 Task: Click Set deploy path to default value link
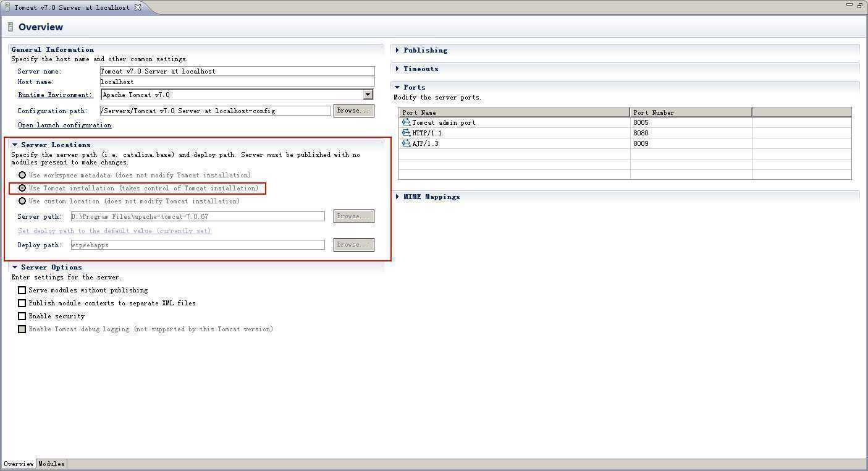(x=114, y=231)
